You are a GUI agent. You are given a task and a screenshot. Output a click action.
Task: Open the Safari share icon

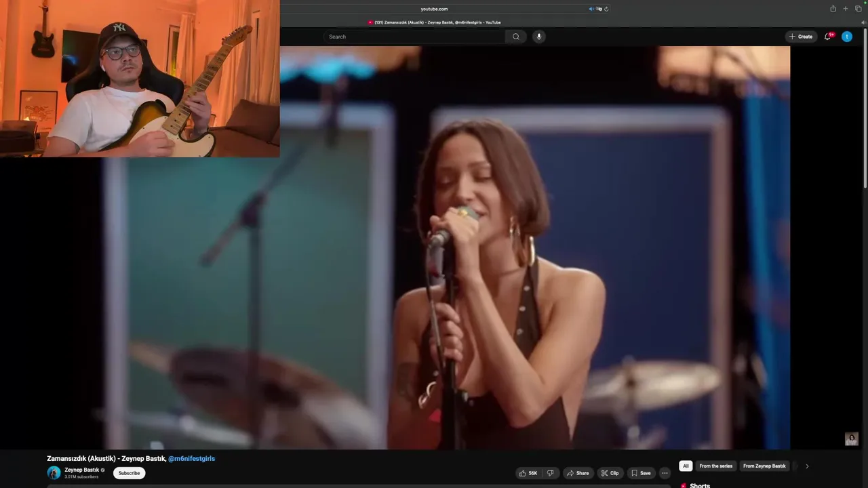click(833, 9)
